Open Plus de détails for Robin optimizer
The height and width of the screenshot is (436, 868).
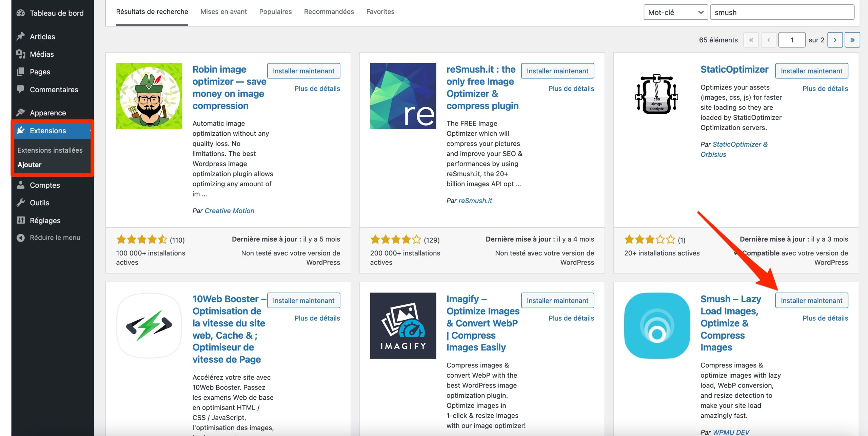click(x=317, y=89)
